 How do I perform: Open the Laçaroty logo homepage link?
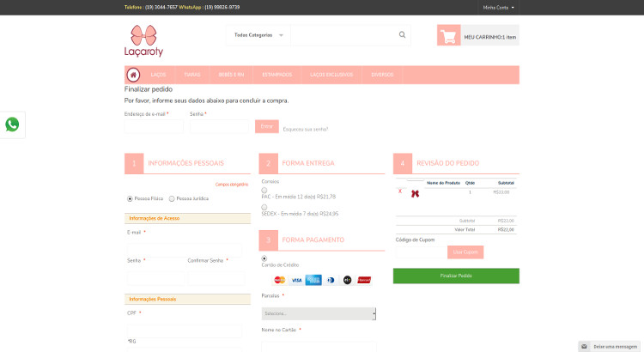143,40
